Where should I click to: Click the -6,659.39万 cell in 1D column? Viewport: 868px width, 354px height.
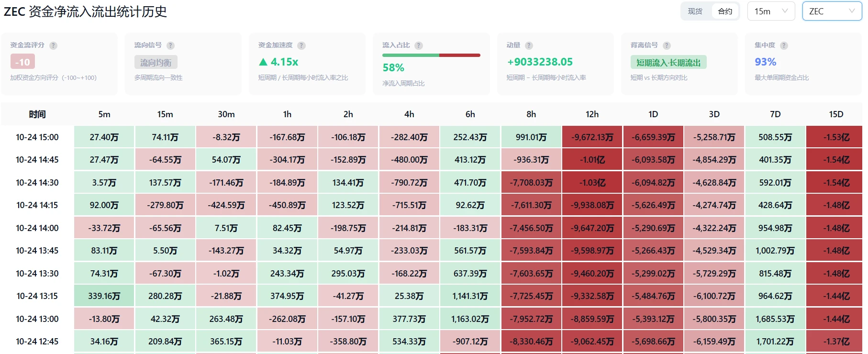coord(653,137)
